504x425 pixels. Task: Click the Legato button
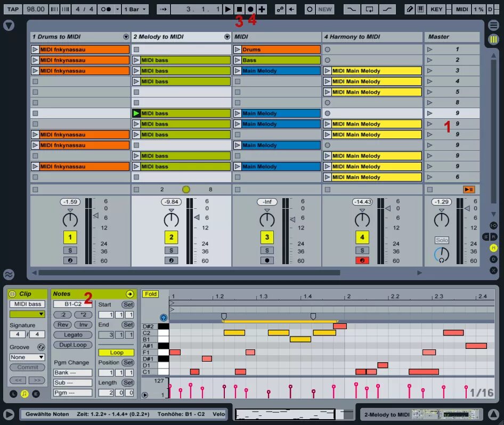pos(73,335)
